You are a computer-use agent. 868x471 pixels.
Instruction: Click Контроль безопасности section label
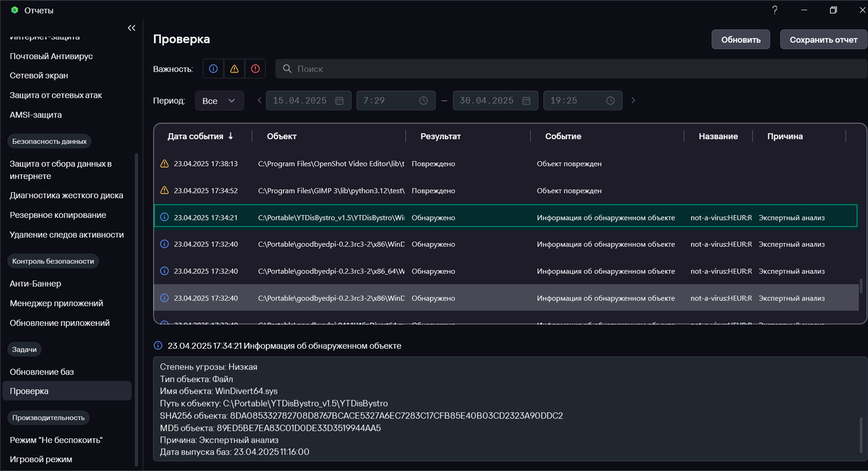click(x=53, y=261)
